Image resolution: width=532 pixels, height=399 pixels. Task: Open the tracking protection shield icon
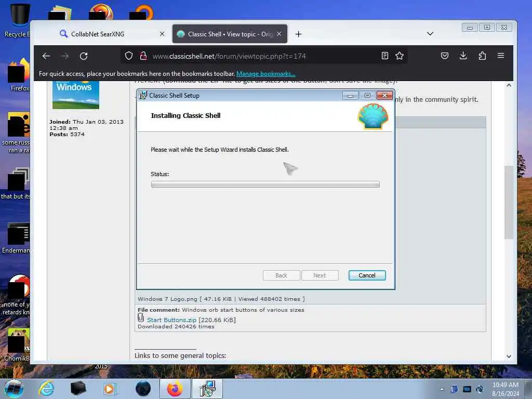[129, 56]
